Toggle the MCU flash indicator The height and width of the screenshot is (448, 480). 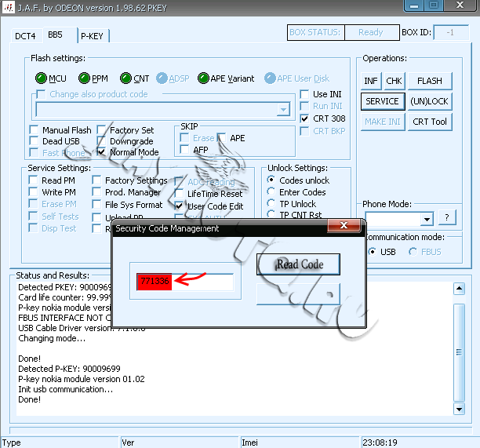[x=41, y=78]
